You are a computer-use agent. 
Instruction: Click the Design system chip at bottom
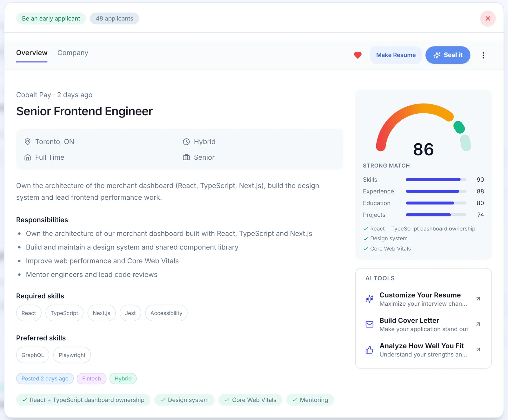pos(184,400)
